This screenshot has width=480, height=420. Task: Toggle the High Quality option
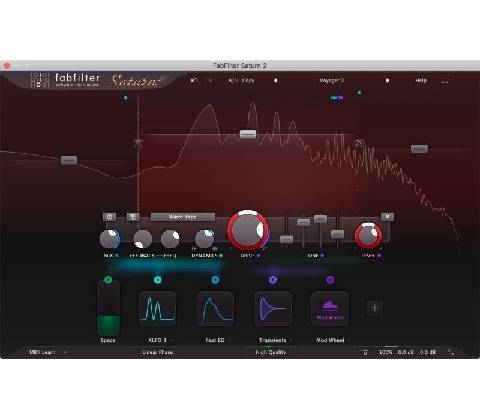tap(271, 352)
